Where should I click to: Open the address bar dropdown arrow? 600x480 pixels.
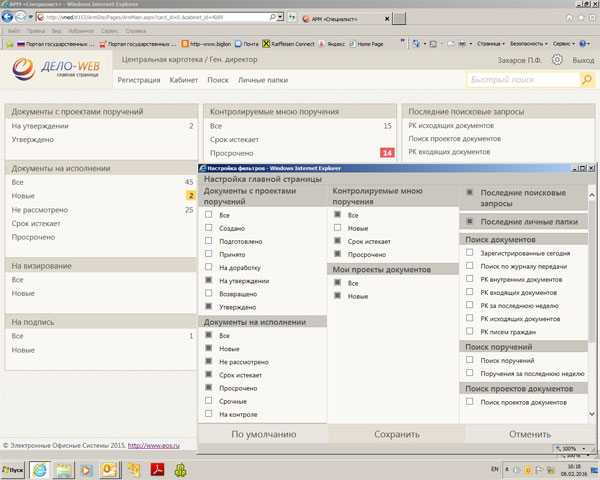pyautogui.click(x=281, y=17)
